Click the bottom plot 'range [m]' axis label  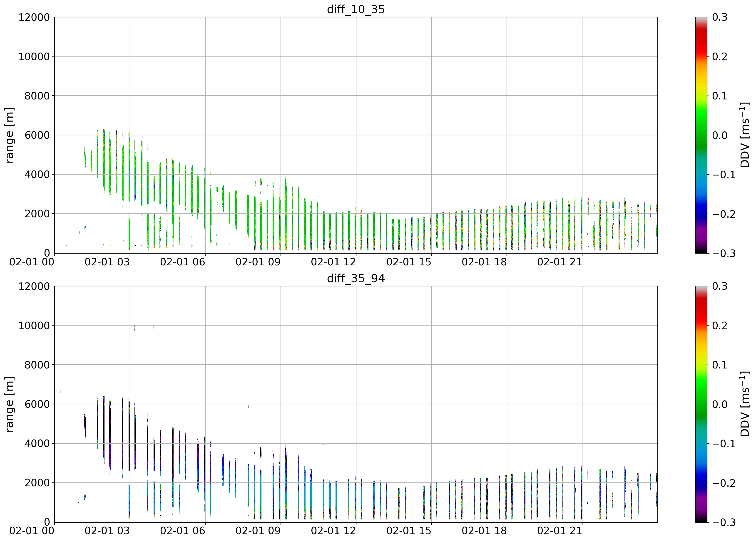(9, 404)
